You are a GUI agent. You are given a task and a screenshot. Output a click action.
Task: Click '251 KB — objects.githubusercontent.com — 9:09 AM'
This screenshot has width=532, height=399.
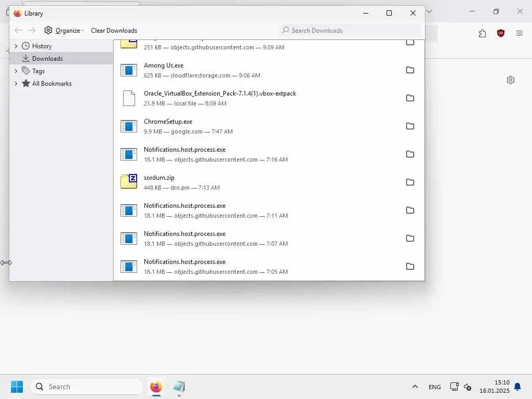(214, 47)
